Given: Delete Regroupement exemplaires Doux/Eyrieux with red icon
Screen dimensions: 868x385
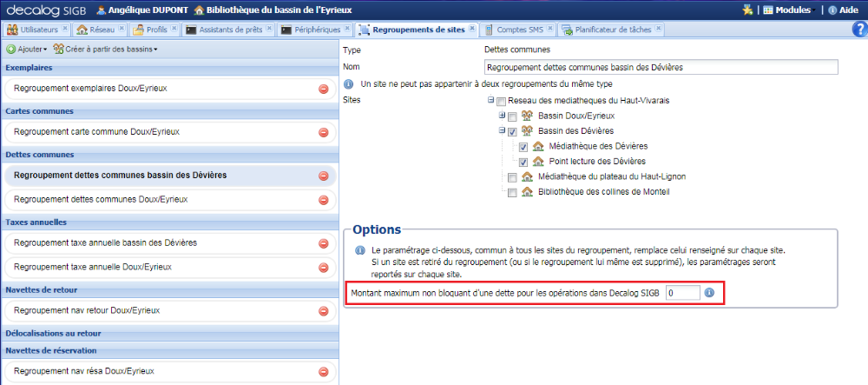Looking at the screenshot, I should [x=324, y=89].
